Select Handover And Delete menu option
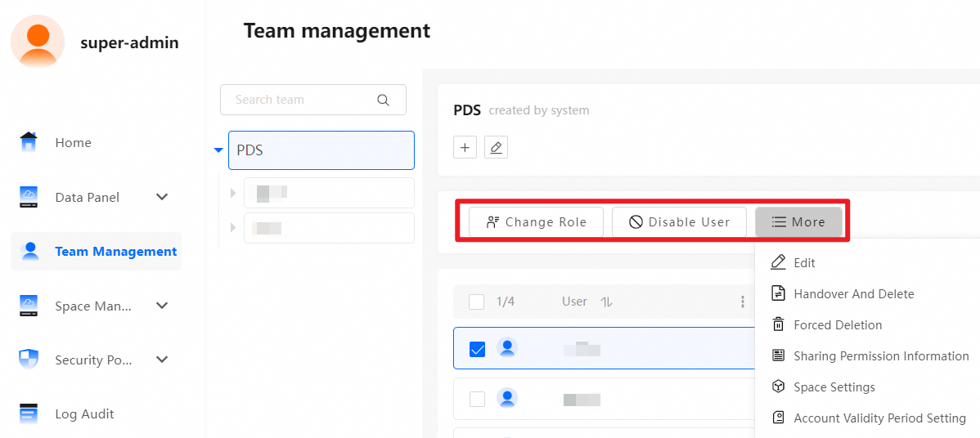Screen dimensions: 980x438 coord(853,294)
